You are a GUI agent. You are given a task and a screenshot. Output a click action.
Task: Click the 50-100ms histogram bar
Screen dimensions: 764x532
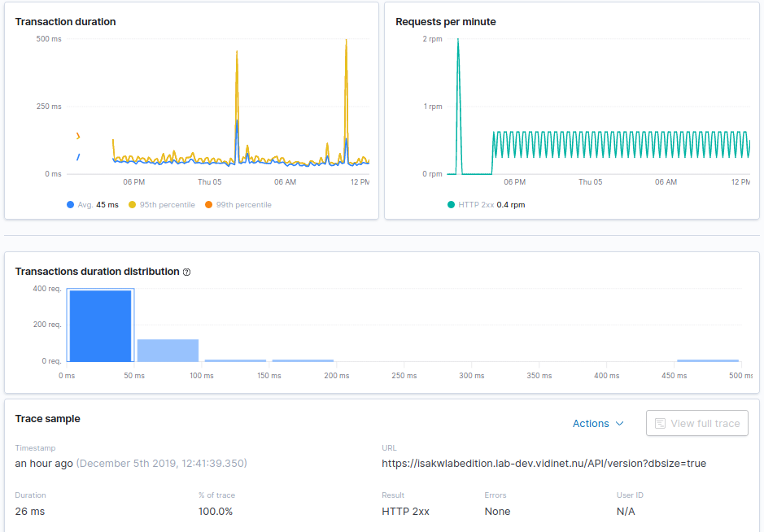tap(167, 348)
